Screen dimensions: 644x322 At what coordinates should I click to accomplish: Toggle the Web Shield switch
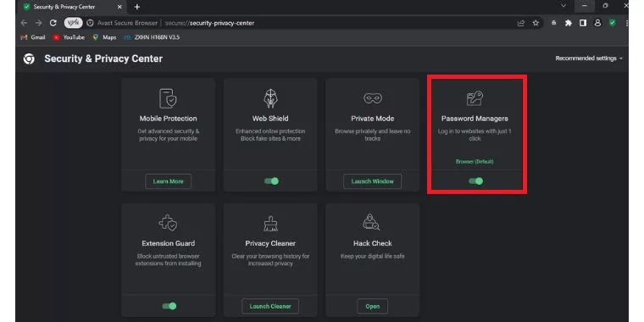271,181
